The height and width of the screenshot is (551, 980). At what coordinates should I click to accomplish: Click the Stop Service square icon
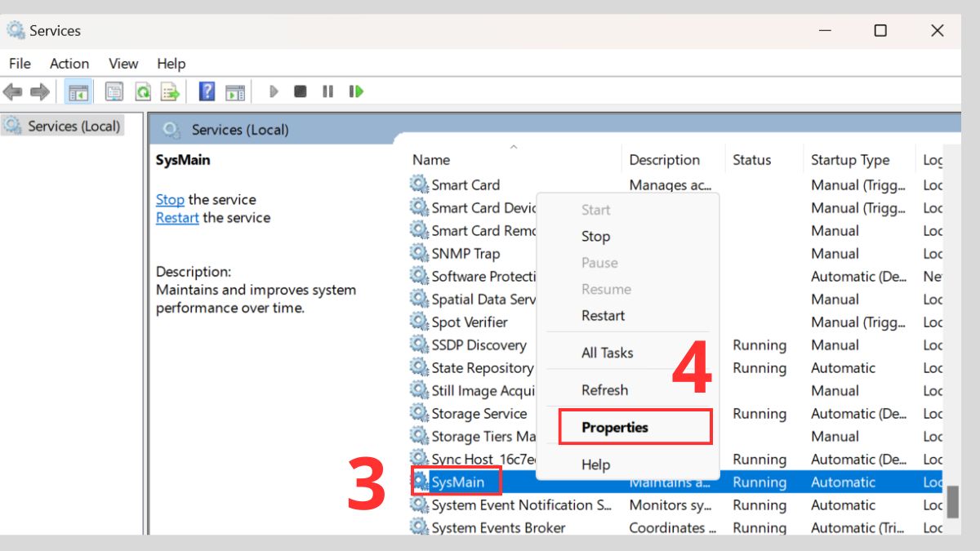tap(301, 91)
